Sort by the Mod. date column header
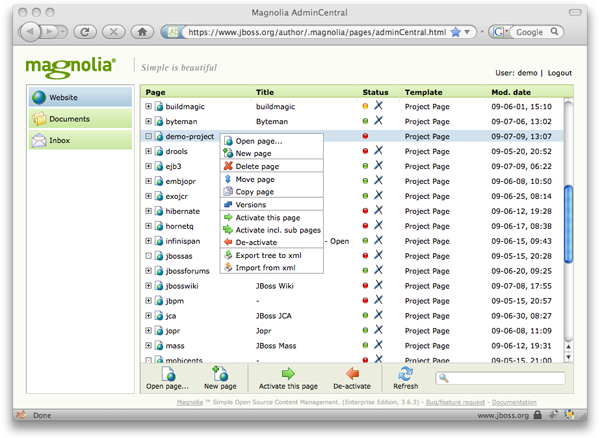This screenshot has width=600, height=438. (x=511, y=92)
